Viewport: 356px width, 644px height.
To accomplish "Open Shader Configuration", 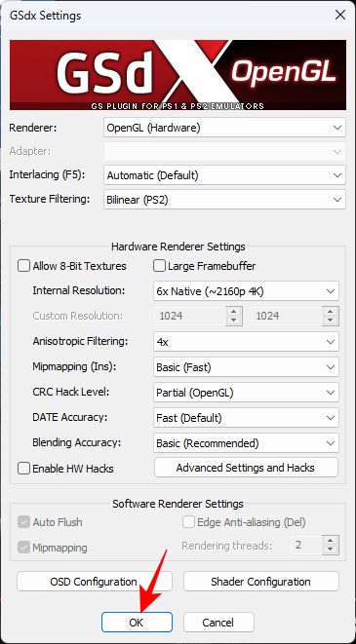I will pos(261,582).
